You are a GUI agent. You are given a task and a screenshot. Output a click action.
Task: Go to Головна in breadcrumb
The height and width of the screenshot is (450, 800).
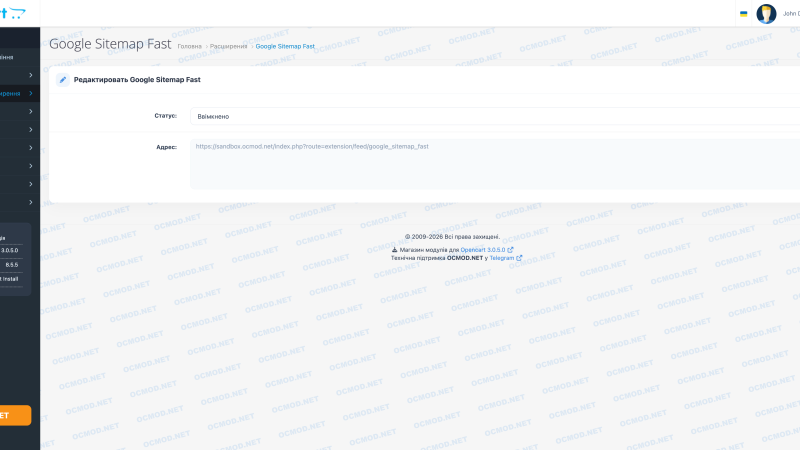190,46
